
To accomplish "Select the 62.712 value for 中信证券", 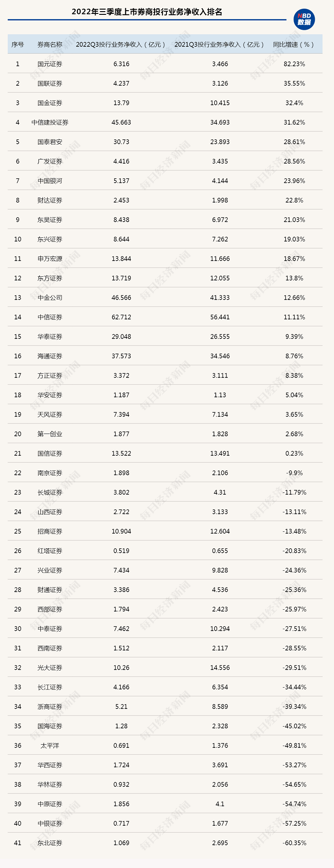I will click(122, 317).
